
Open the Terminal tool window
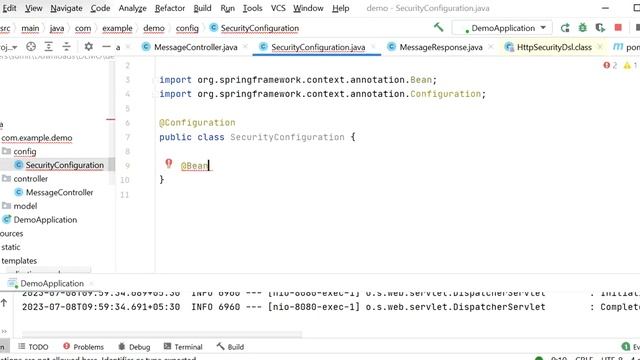pos(183,347)
